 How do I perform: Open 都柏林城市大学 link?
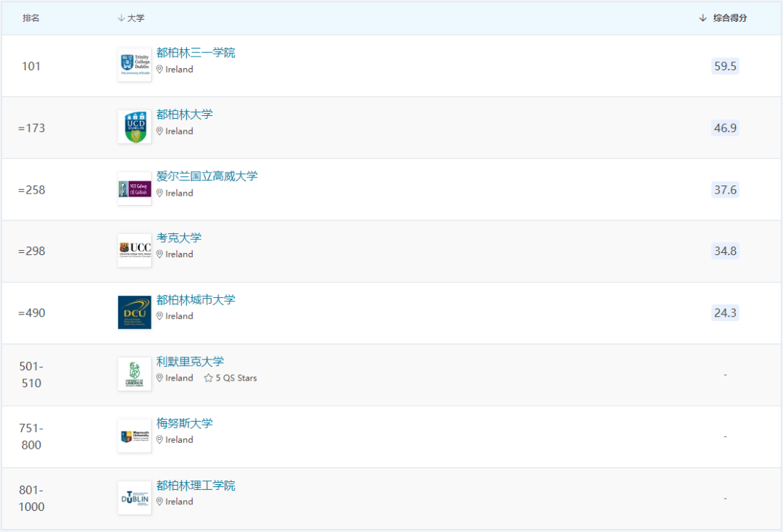[x=195, y=299]
